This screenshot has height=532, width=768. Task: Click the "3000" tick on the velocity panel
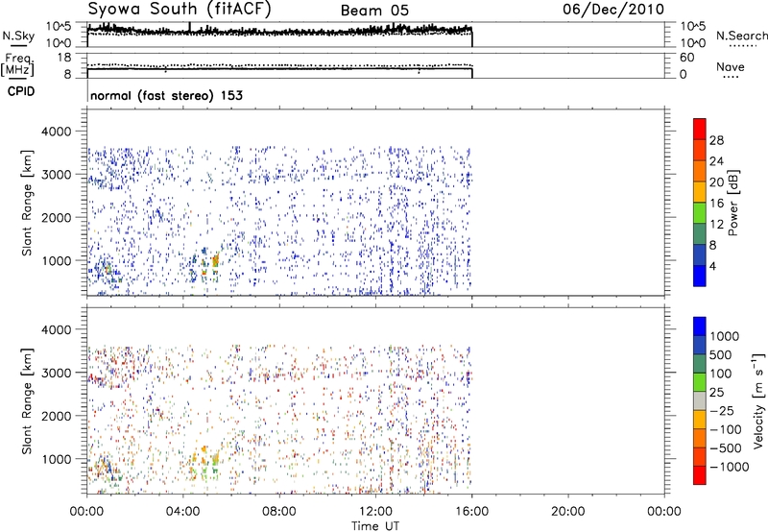coord(57,373)
